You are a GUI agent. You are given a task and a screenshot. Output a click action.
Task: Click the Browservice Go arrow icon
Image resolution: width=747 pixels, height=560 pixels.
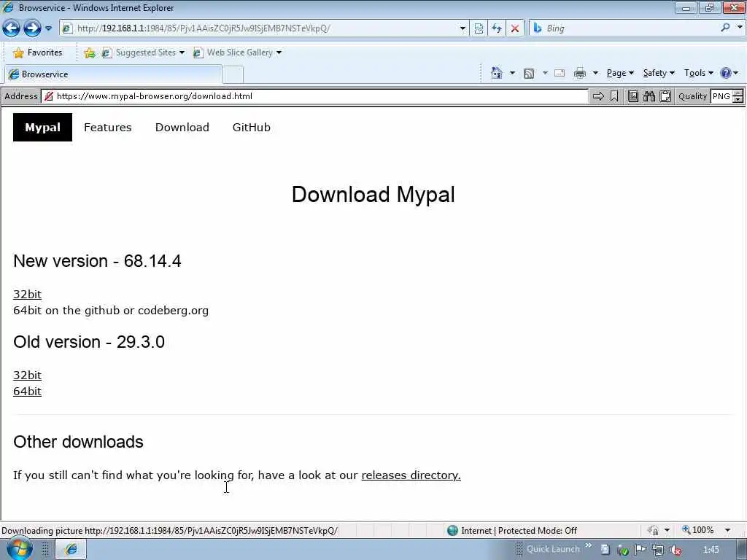598,97
